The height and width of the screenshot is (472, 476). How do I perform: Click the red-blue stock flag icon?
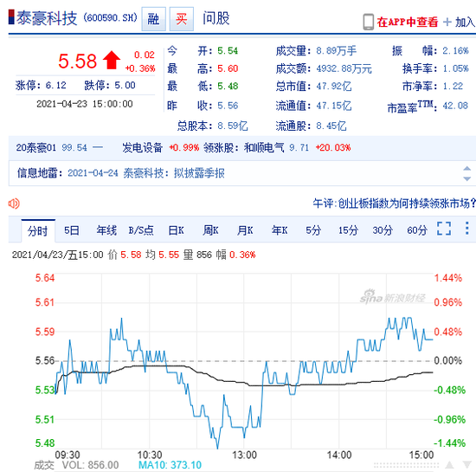[x=11, y=16]
